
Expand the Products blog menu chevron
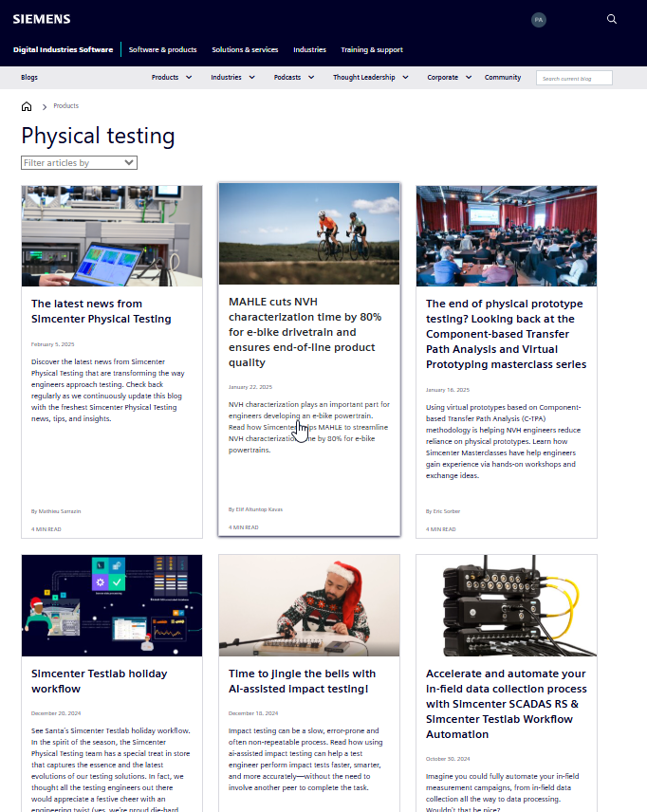tap(189, 77)
